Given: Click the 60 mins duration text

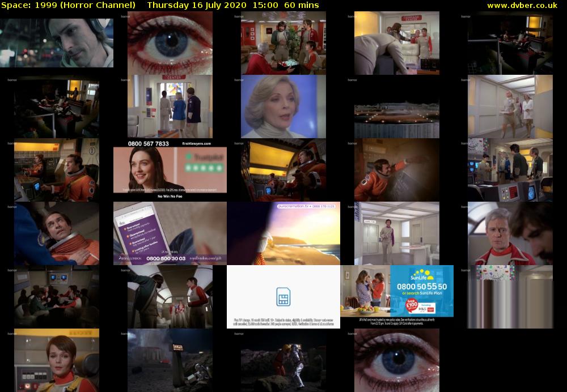Looking at the screenshot, I should [x=302, y=5].
